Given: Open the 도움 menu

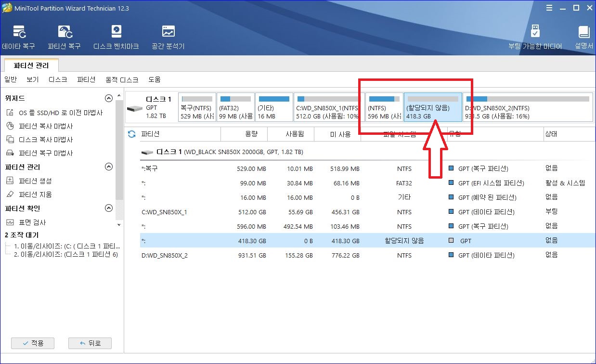Looking at the screenshot, I should coord(154,79).
